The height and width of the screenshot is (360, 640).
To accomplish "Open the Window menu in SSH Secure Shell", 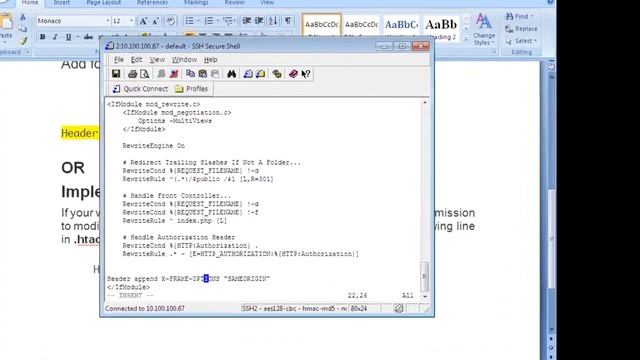I will pyautogui.click(x=184, y=60).
